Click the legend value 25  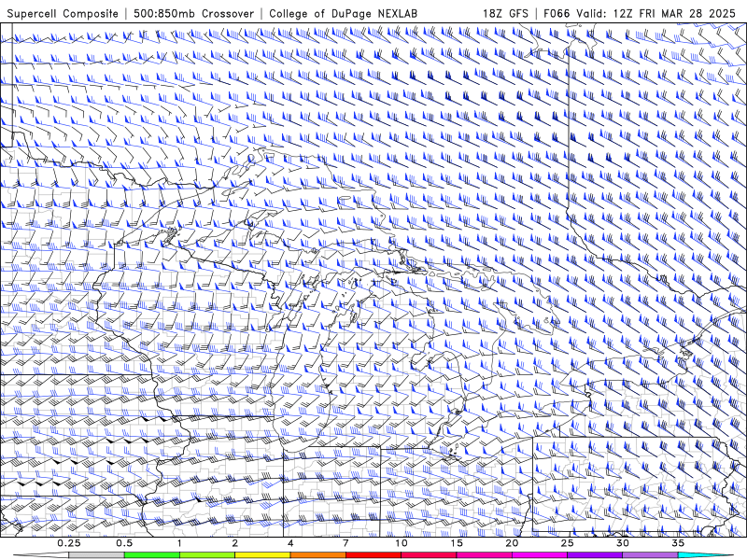click(568, 543)
